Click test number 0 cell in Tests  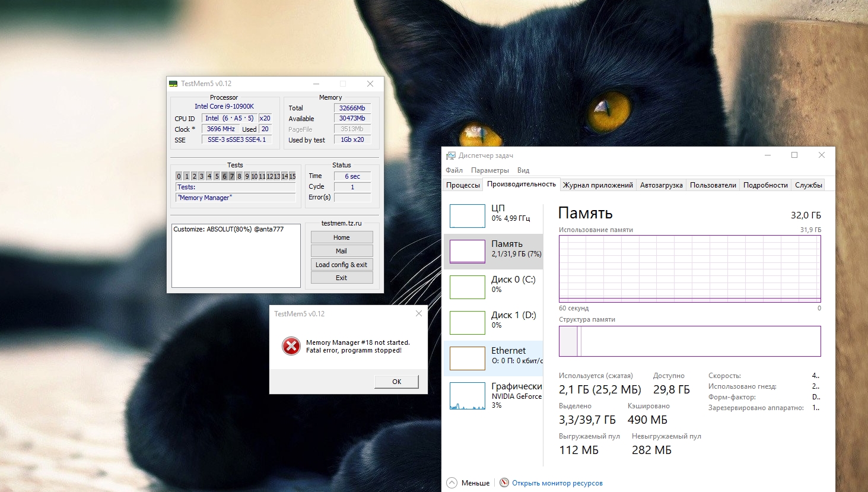pos(179,176)
